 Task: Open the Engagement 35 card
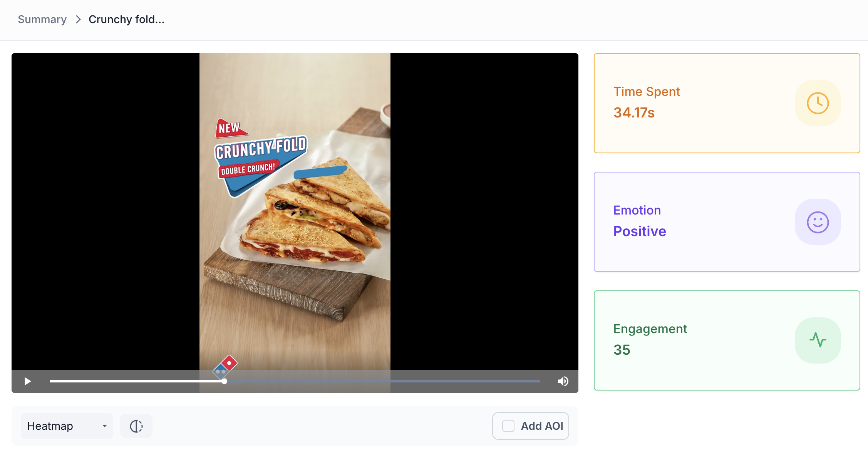pyautogui.click(x=727, y=340)
